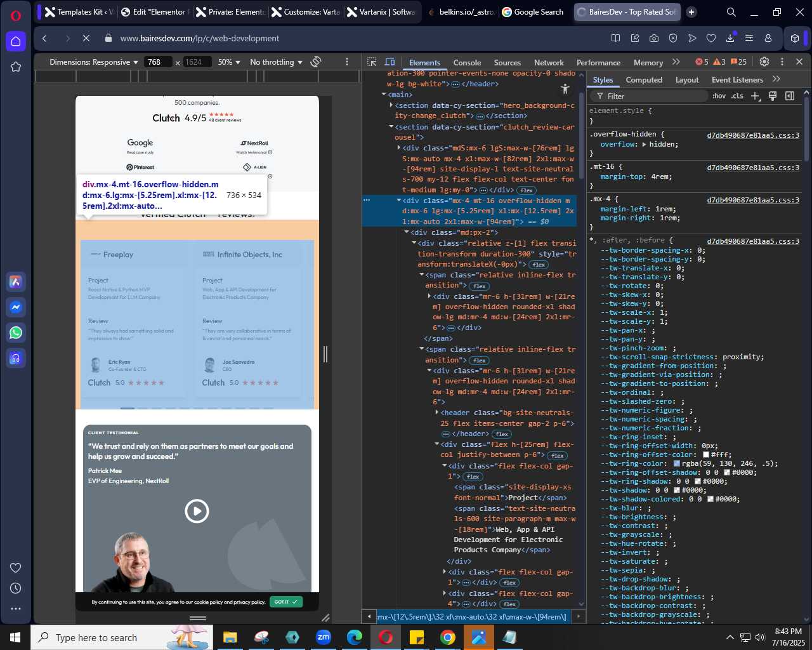Toggle the computed styles sidebar

[790, 96]
